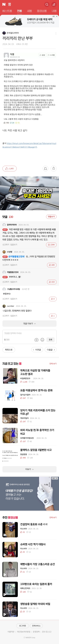Screen dimensions: 59x644
Task: Open the Naver N logo home
Action: (4, 4)
